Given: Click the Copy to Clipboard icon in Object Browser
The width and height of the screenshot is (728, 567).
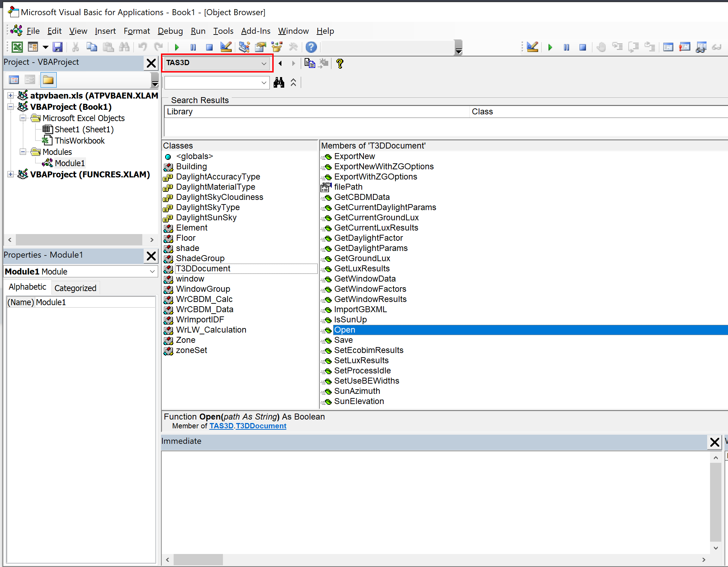Looking at the screenshot, I should [310, 63].
